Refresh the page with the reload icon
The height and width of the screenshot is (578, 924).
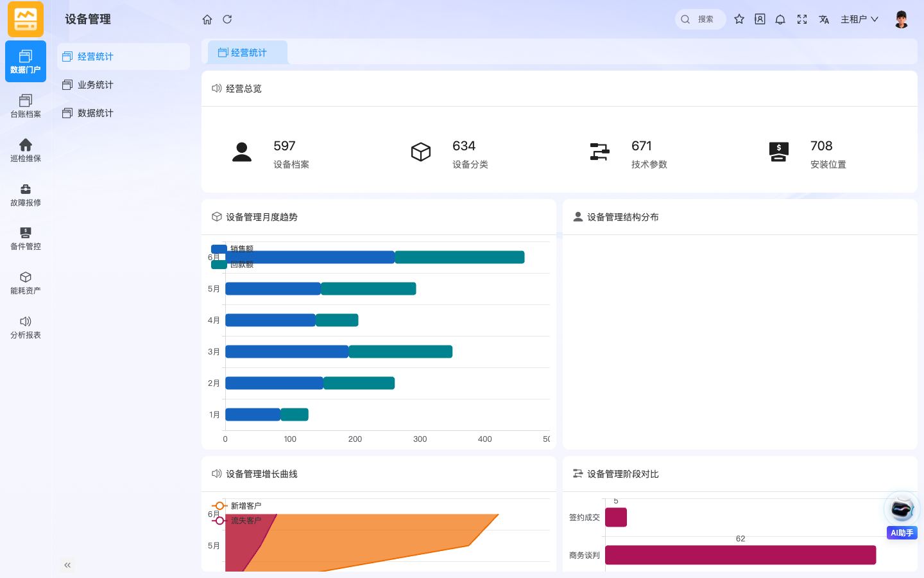click(227, 19)
